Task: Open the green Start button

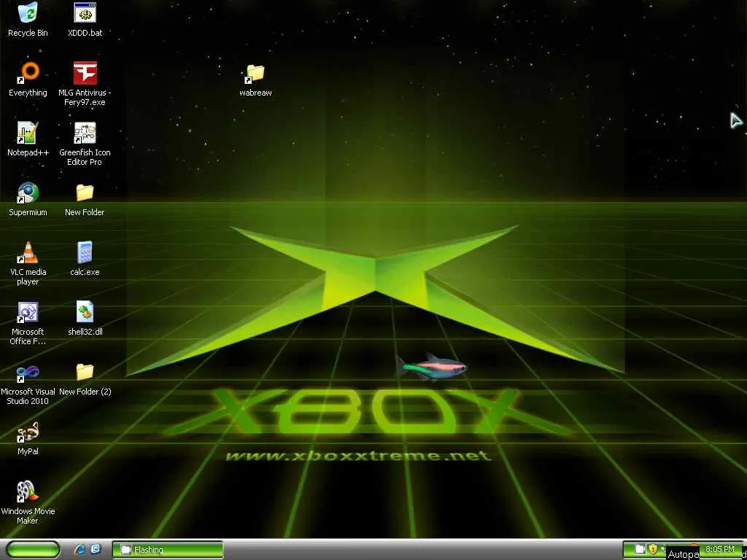Action: pos(34,550)
